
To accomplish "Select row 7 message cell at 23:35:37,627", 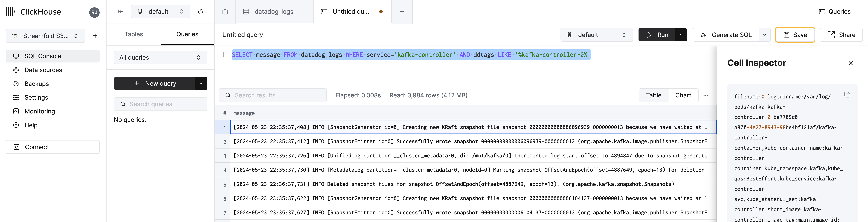I will click(x=473, y=213).
